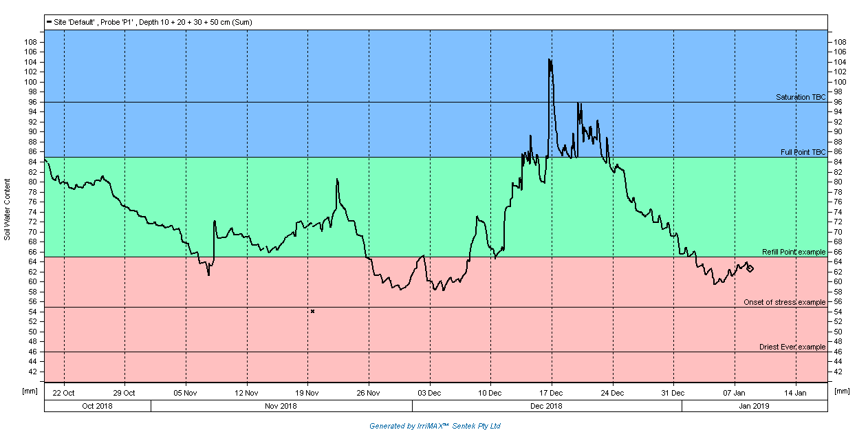Click the black legend line marker
The height and width of the screenshot is (430, 868).
click(x=48, y=22)
